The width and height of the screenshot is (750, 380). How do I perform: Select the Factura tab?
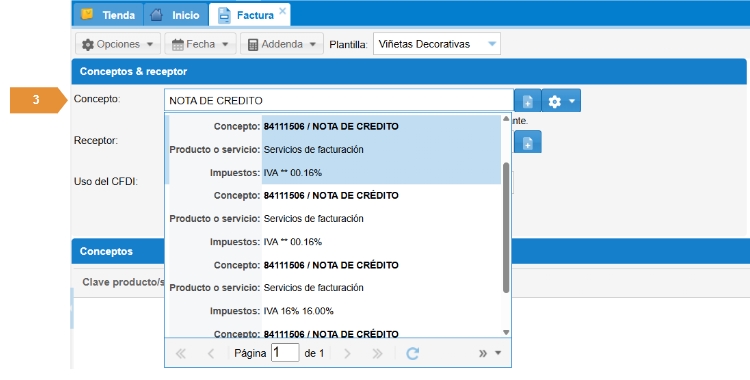pyautogui.click(x=249, y=15)
